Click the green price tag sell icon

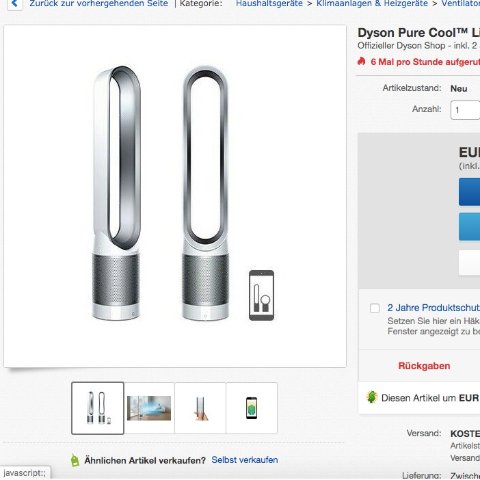[75, 460]
